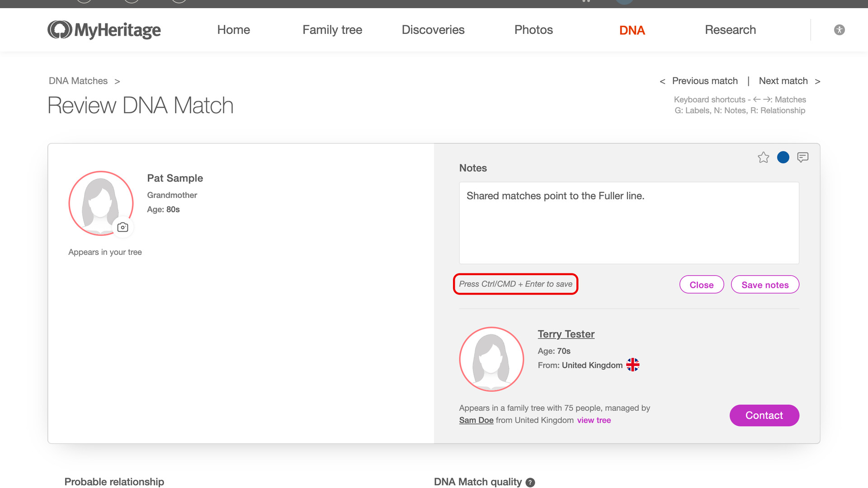Click the view tree link

click(594, 420)
